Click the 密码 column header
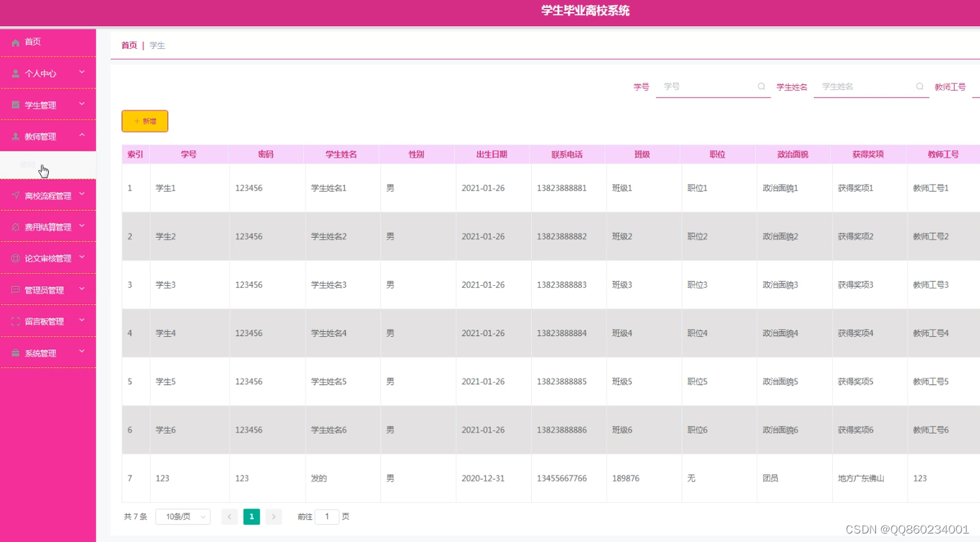Image resolution: width=980 pixels, height=542 pixels. coord(266,154)
